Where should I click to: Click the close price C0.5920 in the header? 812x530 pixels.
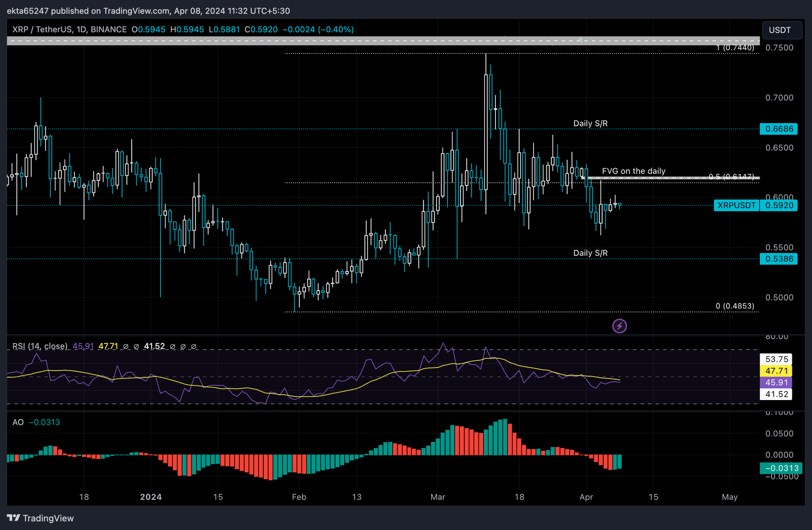[x=261, y=30]
